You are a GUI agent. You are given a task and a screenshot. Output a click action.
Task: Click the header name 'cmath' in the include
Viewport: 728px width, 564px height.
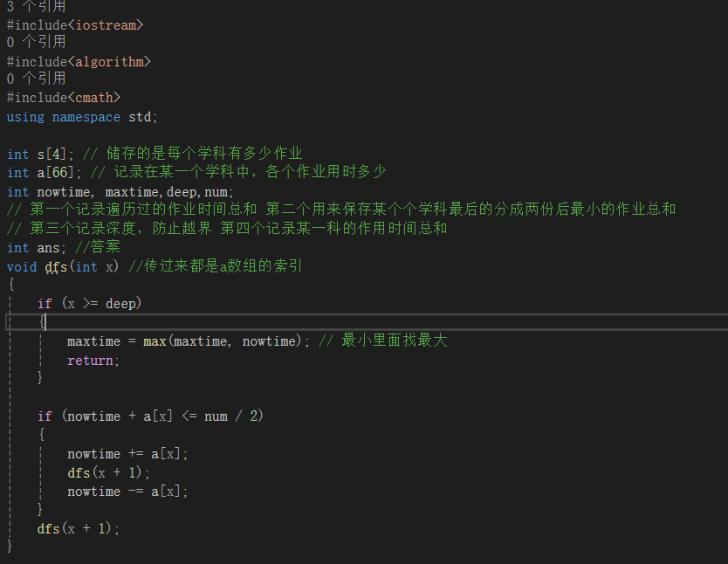click(x=93, y=98)
